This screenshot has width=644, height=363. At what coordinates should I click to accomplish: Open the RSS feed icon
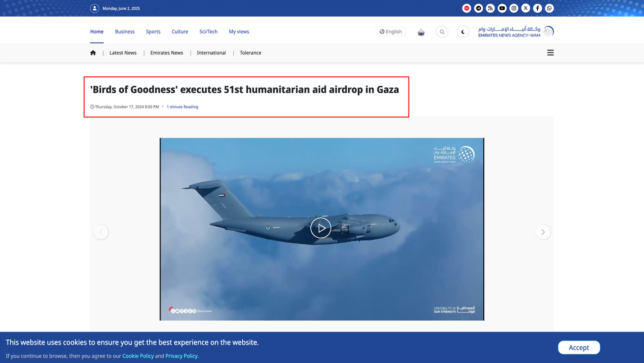click(490, 8)
